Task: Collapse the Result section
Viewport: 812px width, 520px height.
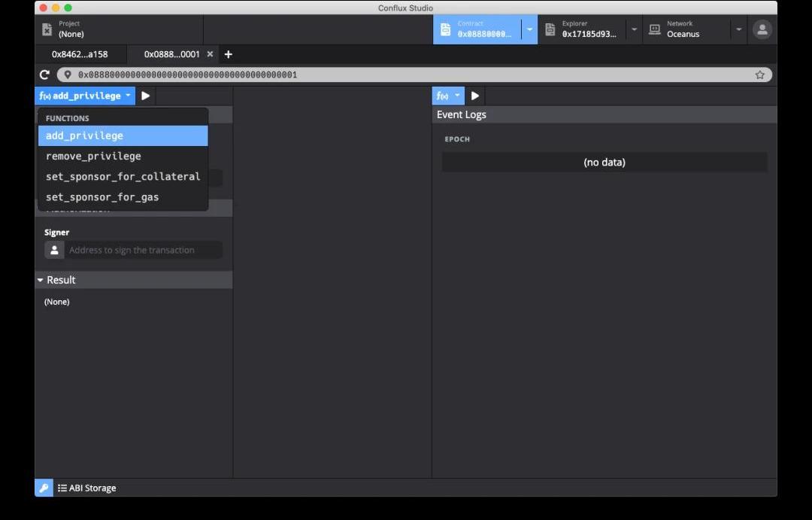Action: [x=41, y=280]
